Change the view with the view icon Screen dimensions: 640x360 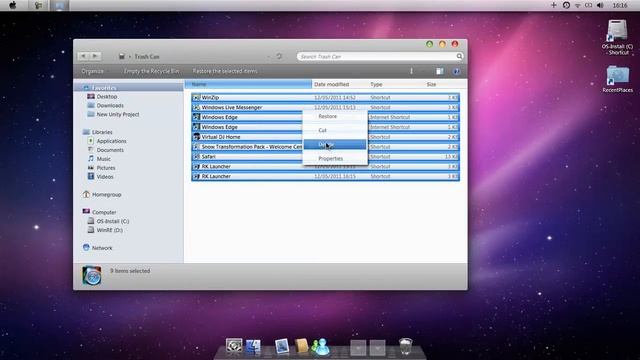coord(411,71)
